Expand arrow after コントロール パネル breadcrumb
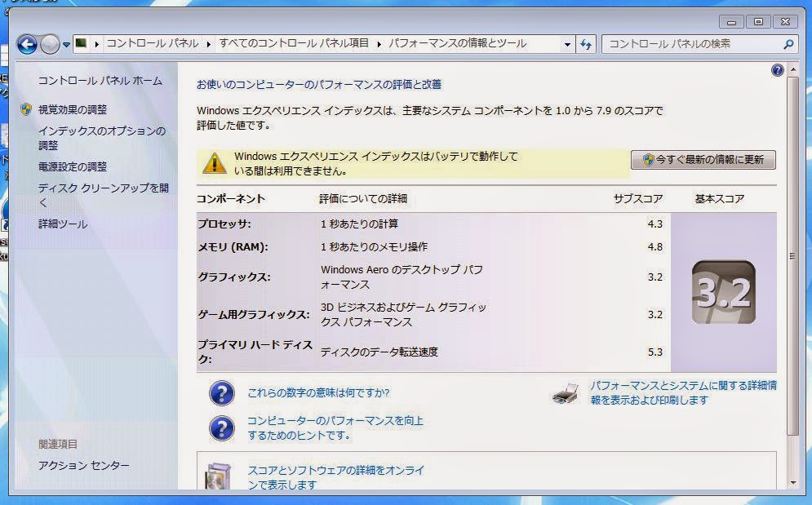This screenshot has height=505, width=812. pos(209,44)
